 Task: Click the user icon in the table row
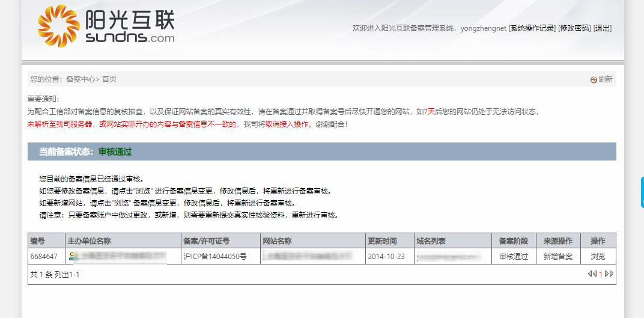tap(72, 257)
